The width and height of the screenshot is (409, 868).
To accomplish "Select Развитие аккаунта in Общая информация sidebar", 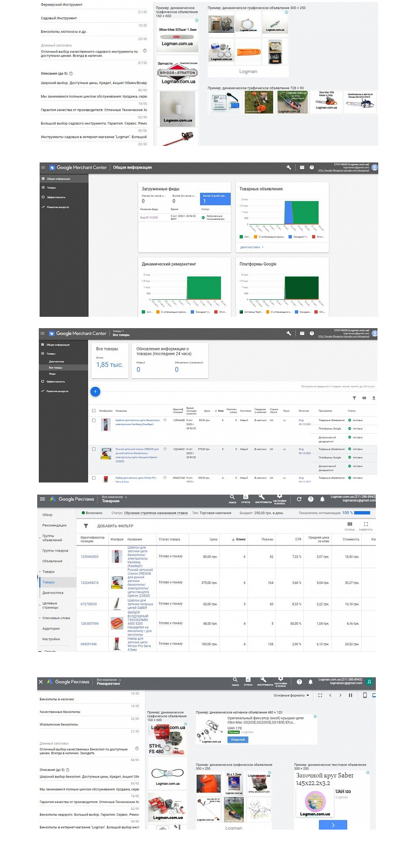I will coord(58,207).
